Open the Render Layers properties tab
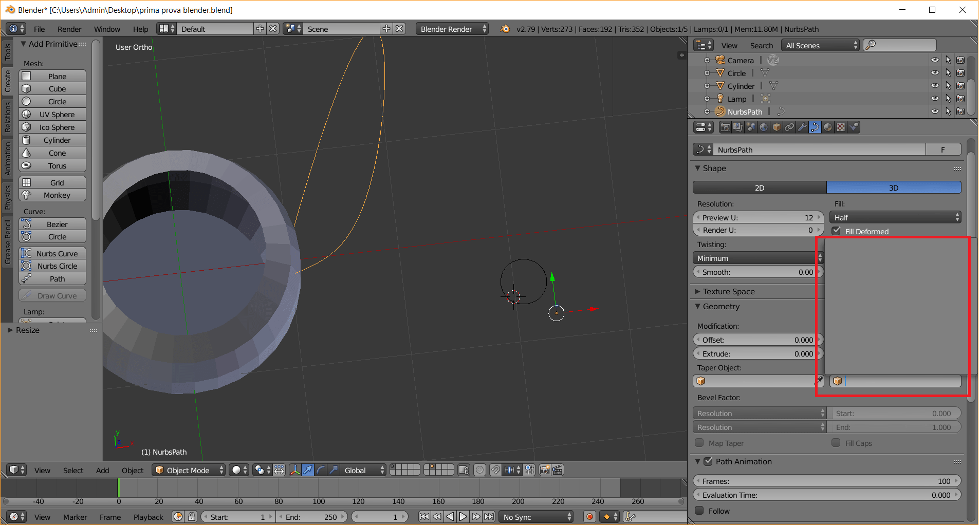Image resolution: width=980 pixels, height=525 pixels. point(738,127)
